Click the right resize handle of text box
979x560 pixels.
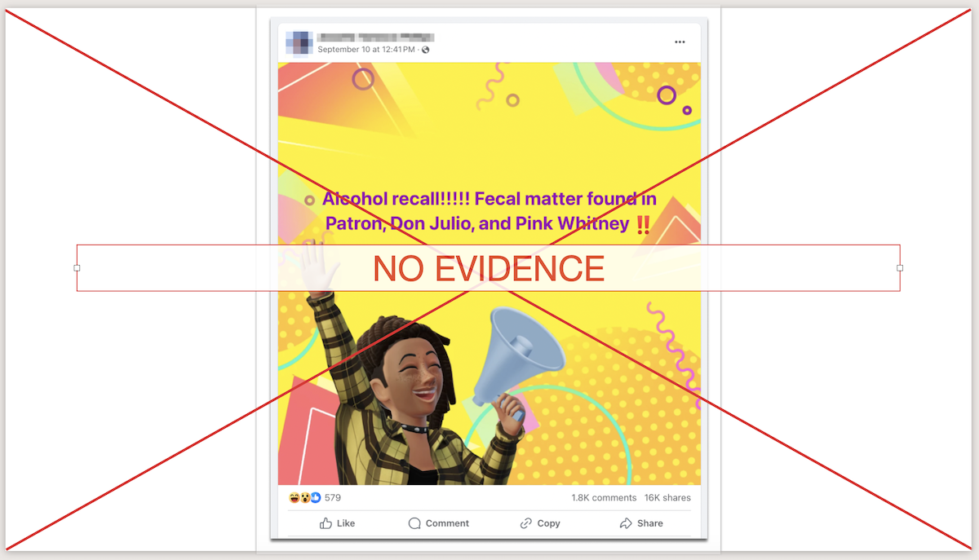tap(900, 268)
